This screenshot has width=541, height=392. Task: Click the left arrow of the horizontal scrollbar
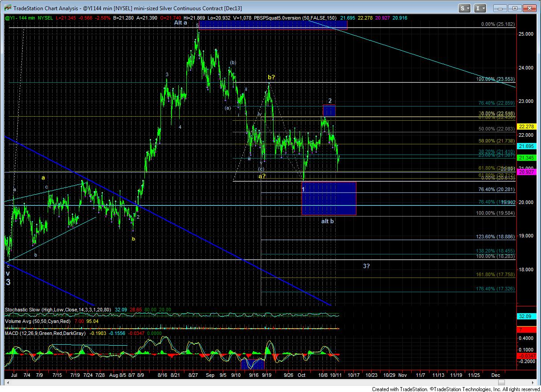8,382
